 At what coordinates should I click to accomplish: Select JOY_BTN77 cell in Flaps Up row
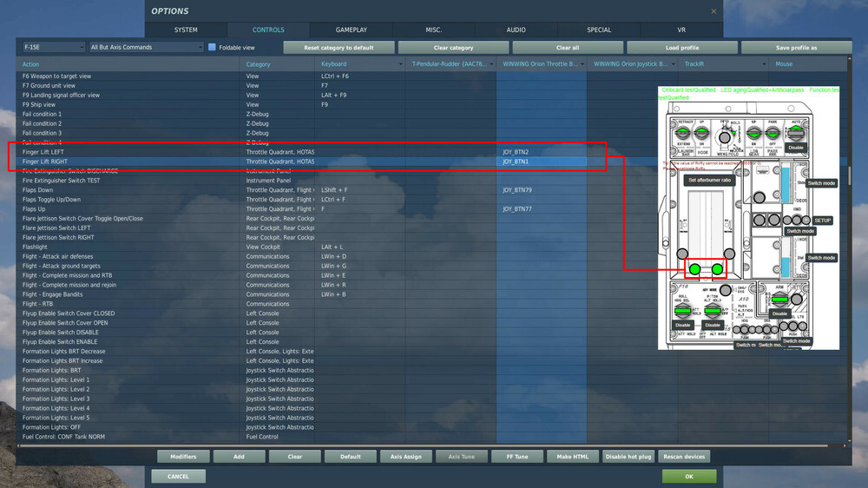[x=542, y=208]
